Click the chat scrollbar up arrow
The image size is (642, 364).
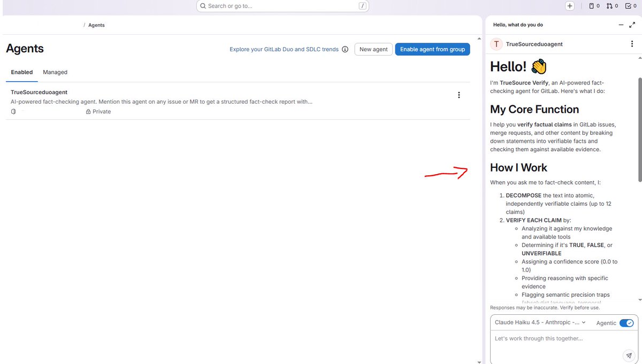pos(639,57)
